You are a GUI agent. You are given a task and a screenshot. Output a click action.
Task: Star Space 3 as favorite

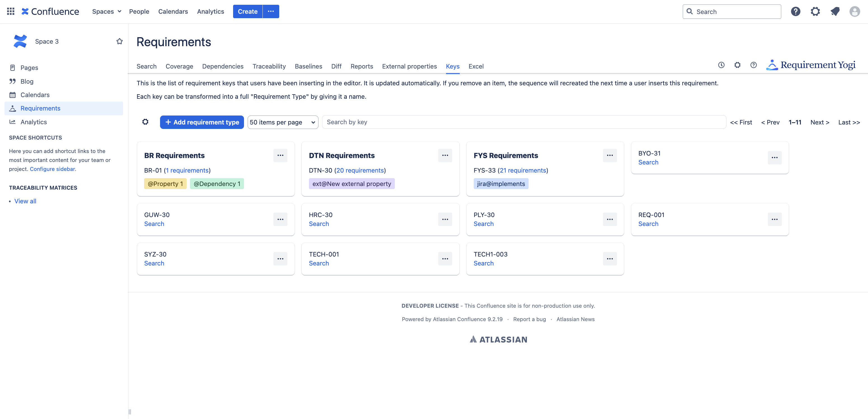tap(119, 41)
